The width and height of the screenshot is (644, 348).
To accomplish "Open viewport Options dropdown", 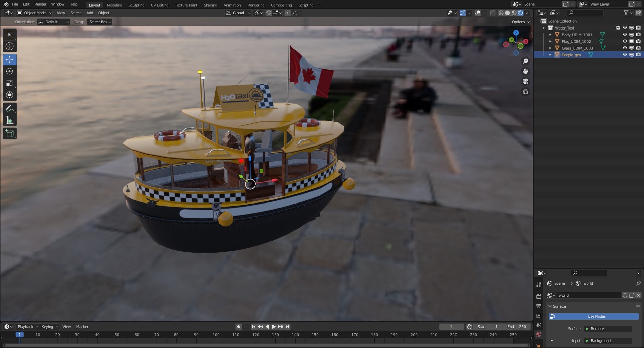I will 521,22.
